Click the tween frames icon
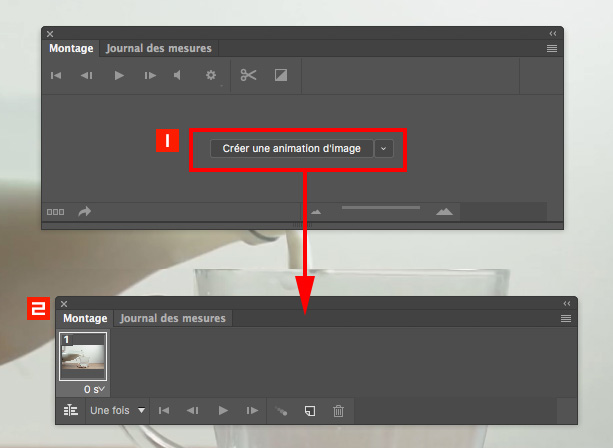This screenshot has height=448, width=613. 281,411
